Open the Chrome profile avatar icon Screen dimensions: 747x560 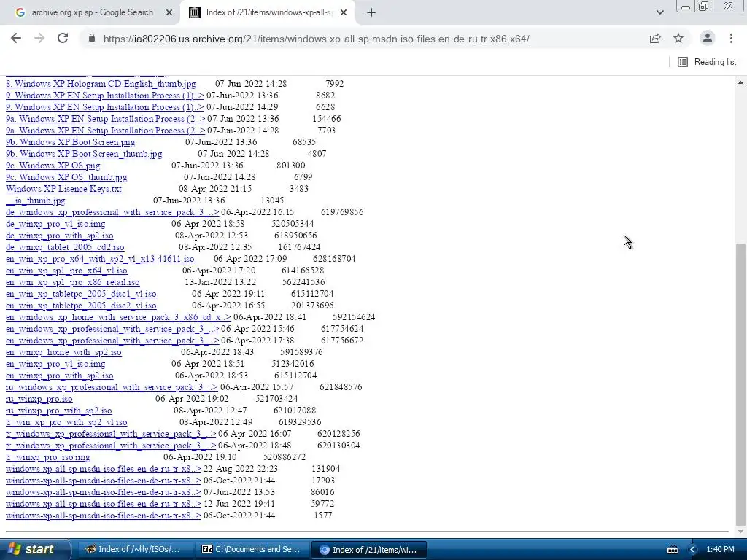tap(708, 38)
